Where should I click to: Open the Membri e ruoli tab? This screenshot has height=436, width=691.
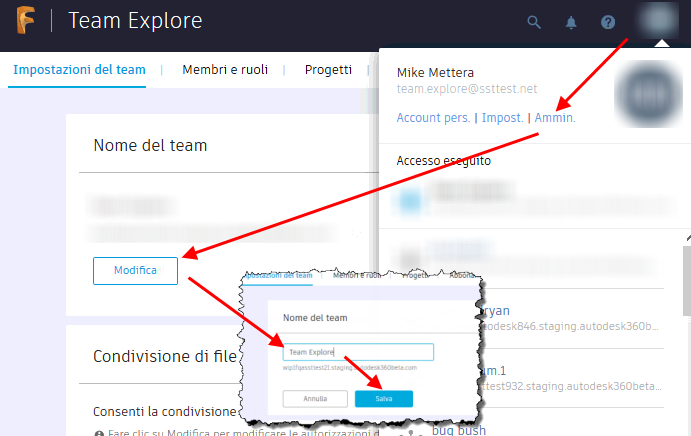pos(225,70)
